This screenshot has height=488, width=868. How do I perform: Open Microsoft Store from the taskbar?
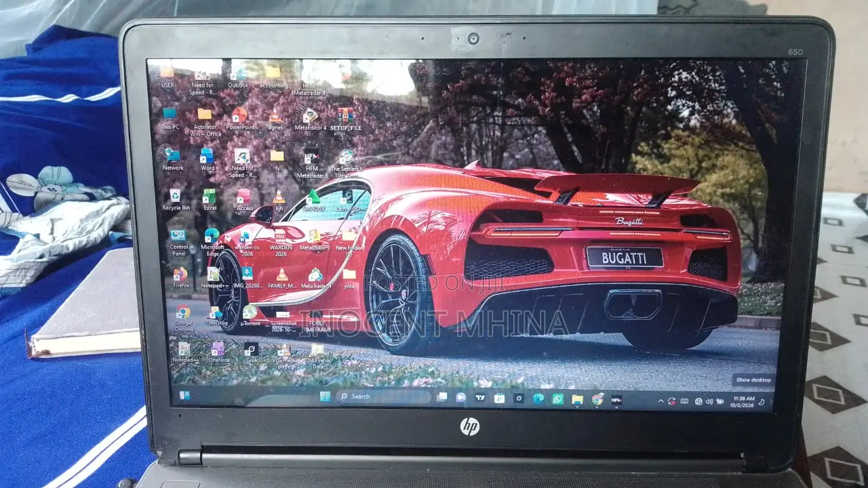500,399
